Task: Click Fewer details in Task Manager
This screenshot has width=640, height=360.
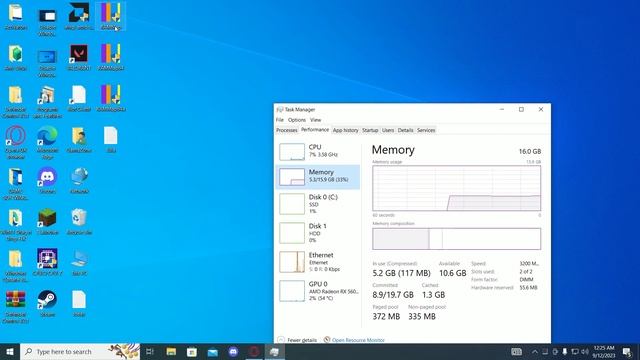Action: pos(297,340)
